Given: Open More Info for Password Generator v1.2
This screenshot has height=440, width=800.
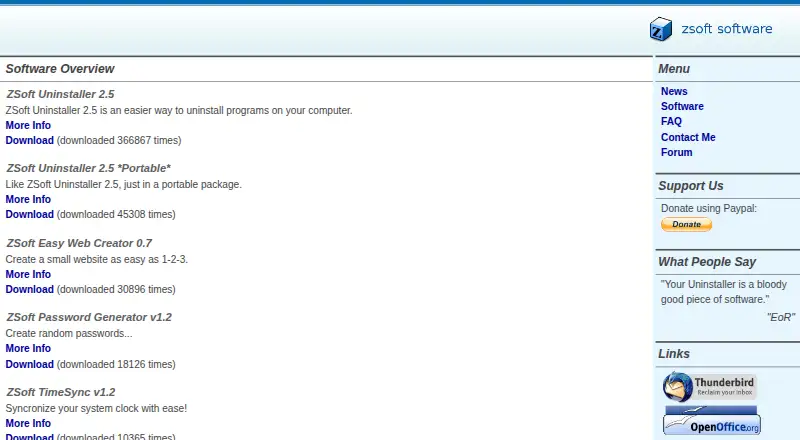Looking at the screenshot, I should pyautogui.click(x=28, y=348).
